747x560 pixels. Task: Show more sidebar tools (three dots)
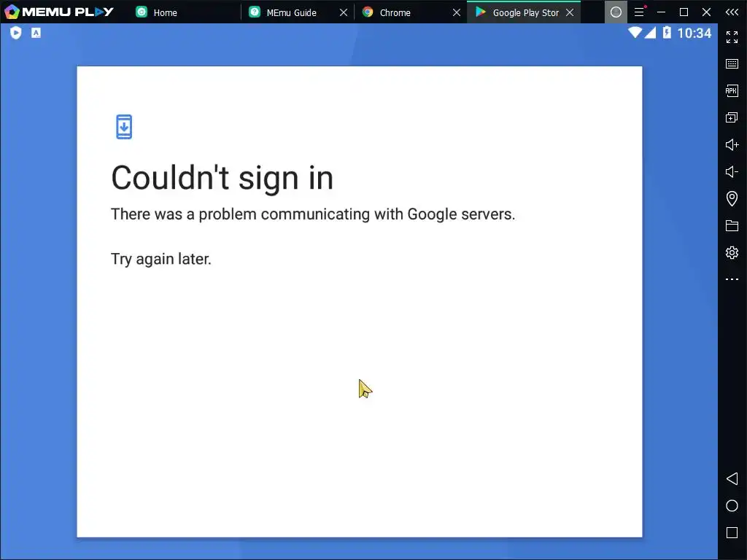(732, 279)
